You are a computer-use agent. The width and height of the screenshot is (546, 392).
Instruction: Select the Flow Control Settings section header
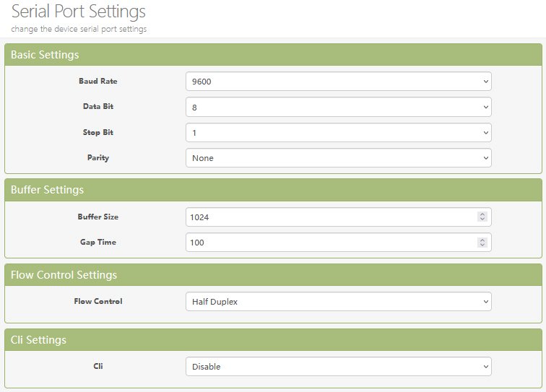(64, 275)
